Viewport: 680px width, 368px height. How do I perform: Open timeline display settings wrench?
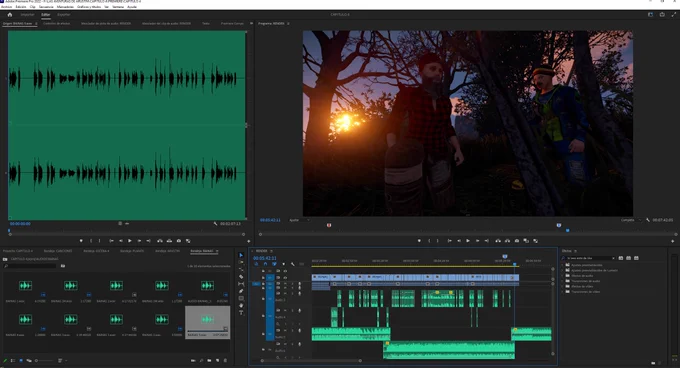tap(293, 264)
